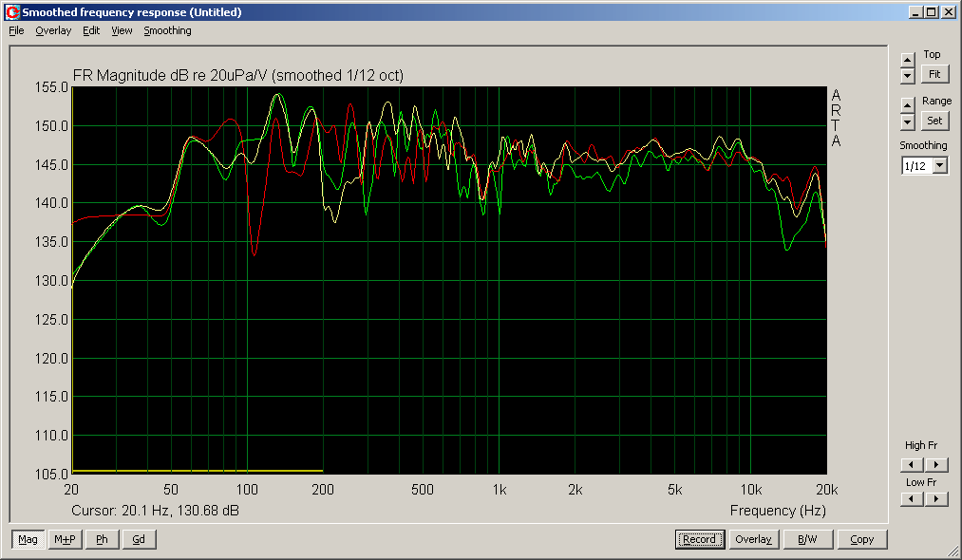Toggle the M+P magnitude and phase view
The width and height of the screenshot is (962, 560).
click(65, 539)
